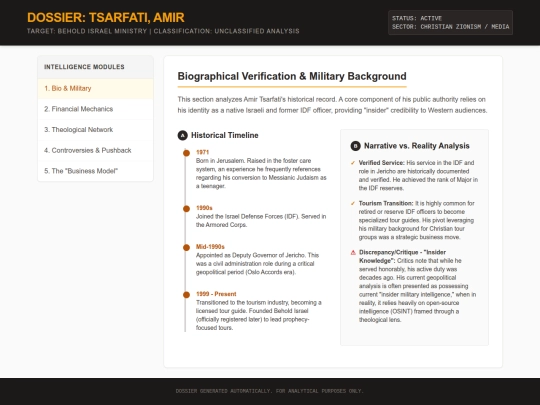Switch to Financial Mechanics module

click(x=95, y=109)
